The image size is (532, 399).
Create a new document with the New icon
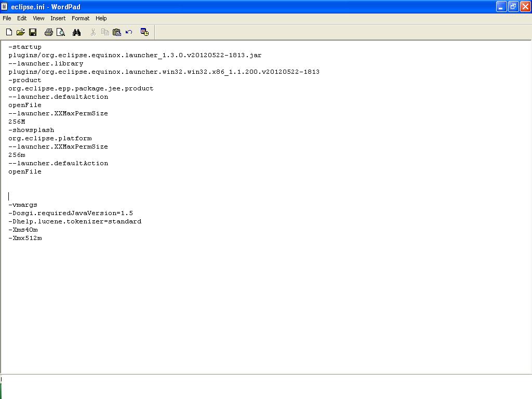click(x=9, y=32)
